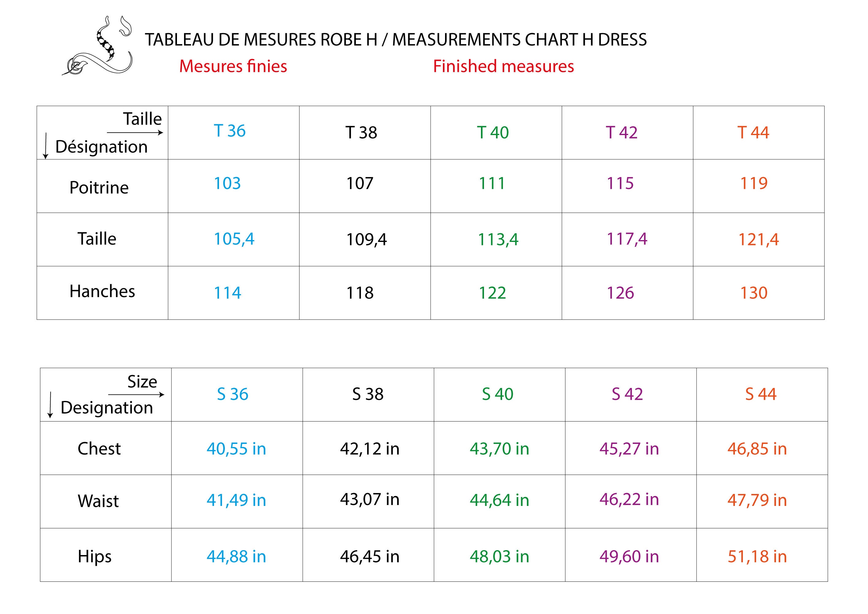
Task: Click the right arrow under "Size" header
Action: pyautogui.click(x=136, y=394)
